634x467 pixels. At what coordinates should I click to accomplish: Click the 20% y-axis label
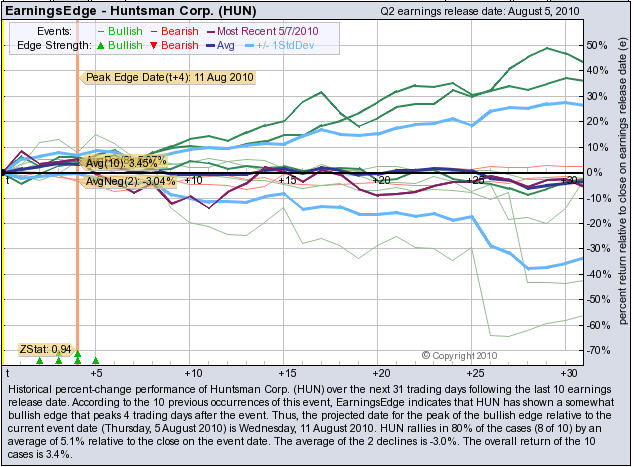pyautogui.click(x=597, y=121)
